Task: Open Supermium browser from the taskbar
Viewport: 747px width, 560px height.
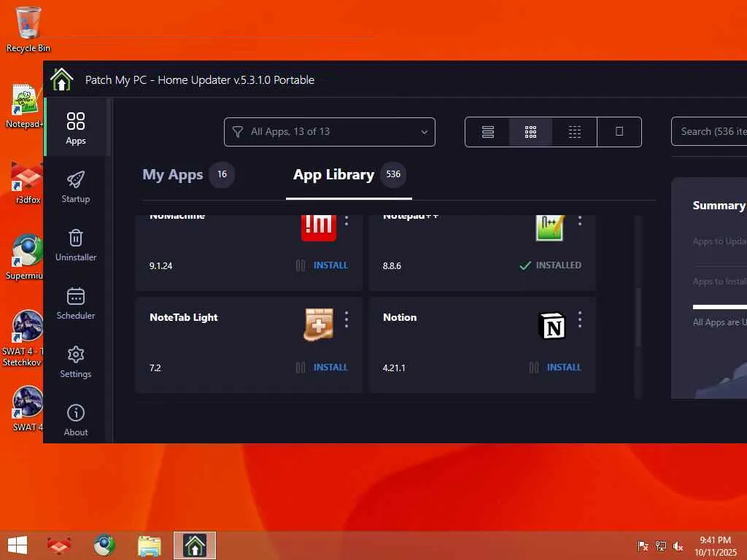Action: coord(104,545)
